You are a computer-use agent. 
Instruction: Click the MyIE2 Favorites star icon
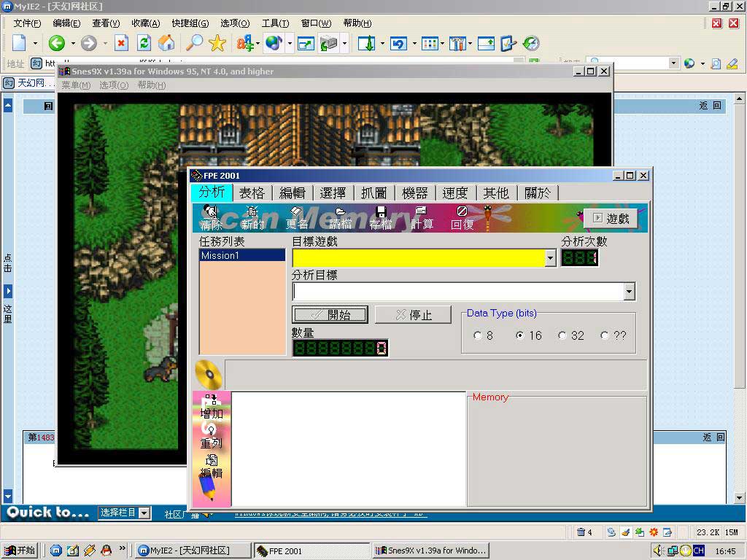217,43
